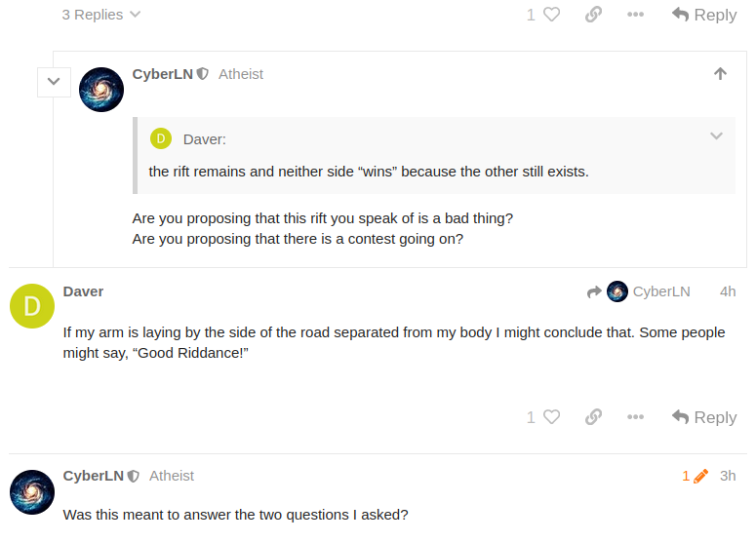This screenshot has width=756, height=542.
Task: Reply to the top post
Action: [704, 15]
